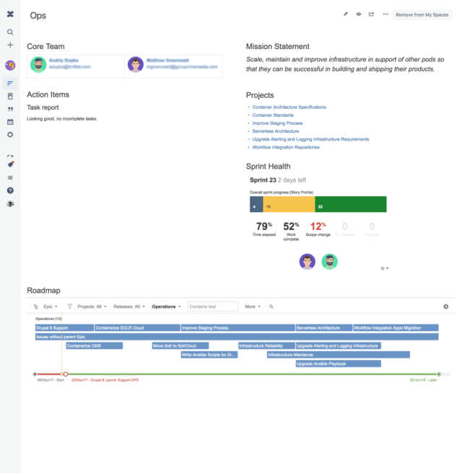The width and height of the screenshot is (462, 476).
Task: Open the More dropdown in Roadmap
Action: 253,307
